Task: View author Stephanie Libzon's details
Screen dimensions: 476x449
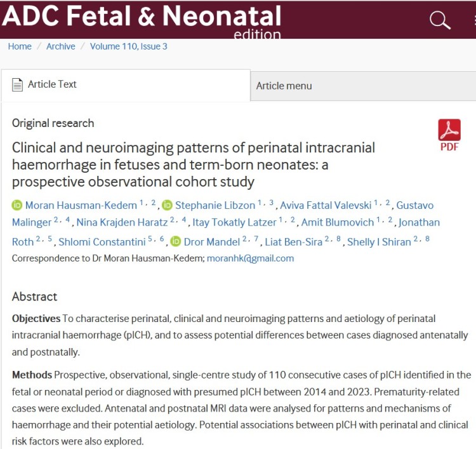Action: pyautogui.click(x=215, y=205)
